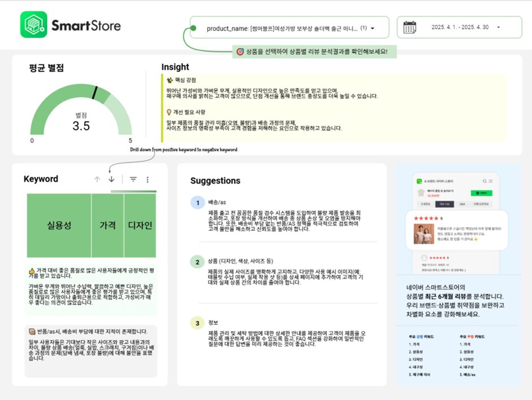This screenshot has width=532, height=400.
Task: Open the filter icon in Keyword panel
Action: 133,179
